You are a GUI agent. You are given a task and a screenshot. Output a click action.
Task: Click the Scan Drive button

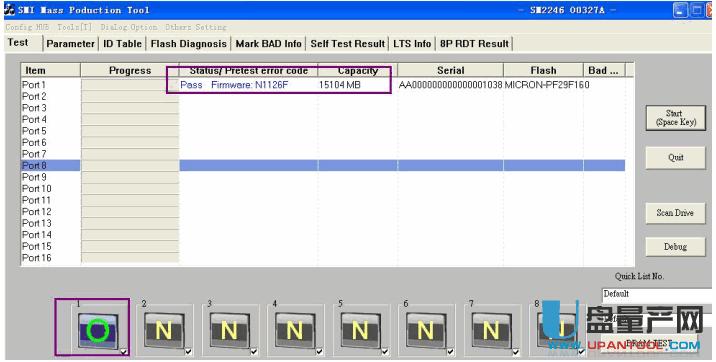675,213
